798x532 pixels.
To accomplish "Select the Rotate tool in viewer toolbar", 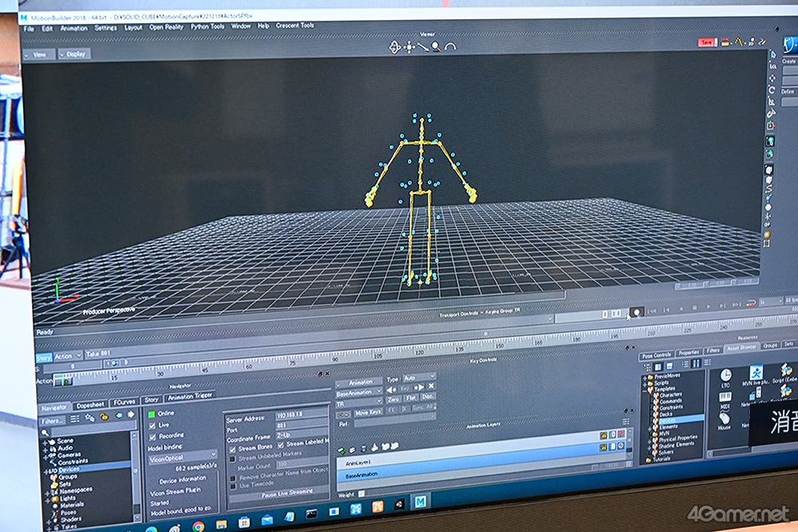I will 772,90.
